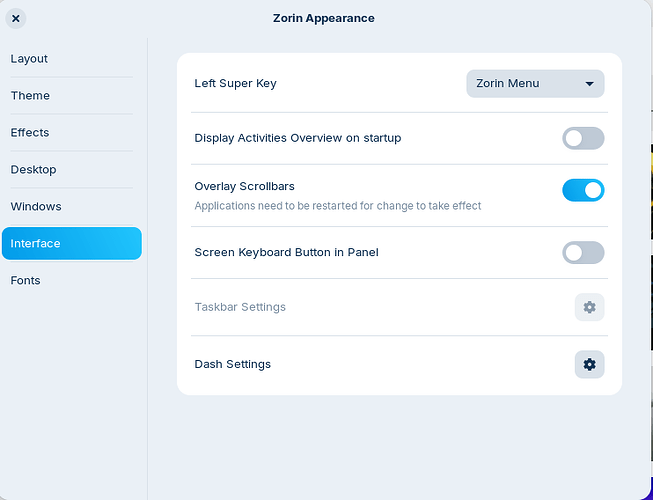This screenshot has width=653, height=500.
Task: Go to the Effects section
Action: pos(30,133)
